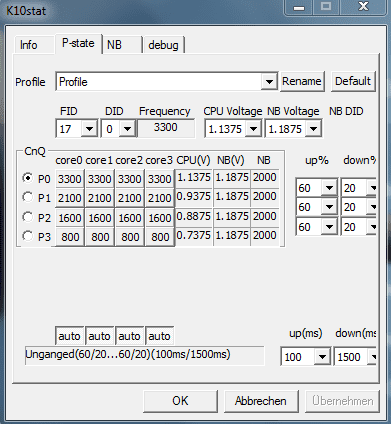
Task: Open the first up% dropdown showing 60
Action: click(329, 188)
